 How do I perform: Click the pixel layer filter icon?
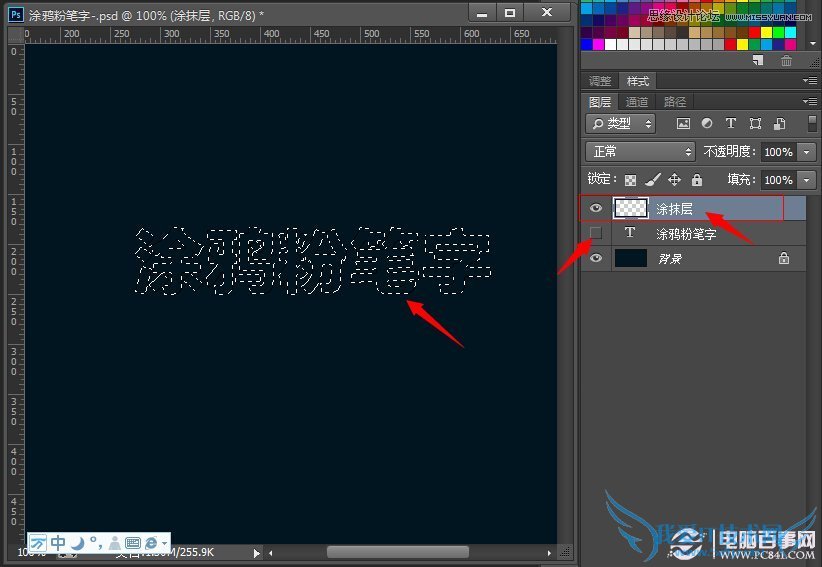(683, 124)
